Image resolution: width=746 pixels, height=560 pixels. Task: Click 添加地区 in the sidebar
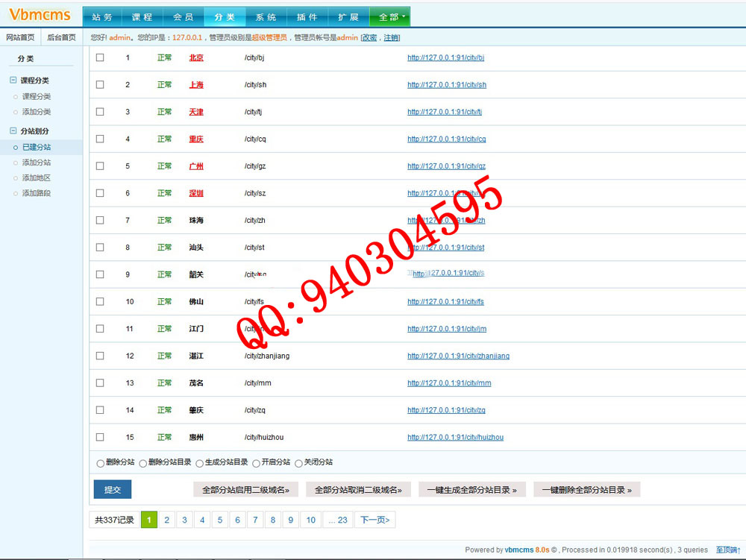point(37,178)
